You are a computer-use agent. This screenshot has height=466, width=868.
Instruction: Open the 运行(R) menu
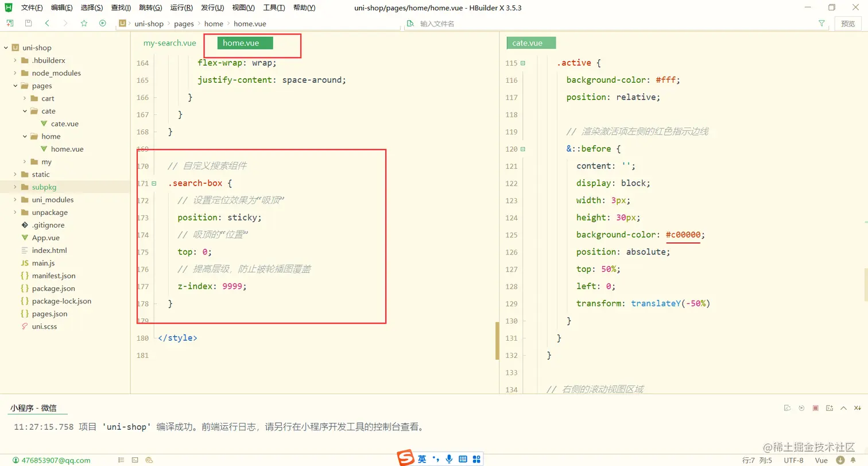click(x=181, y=8)
